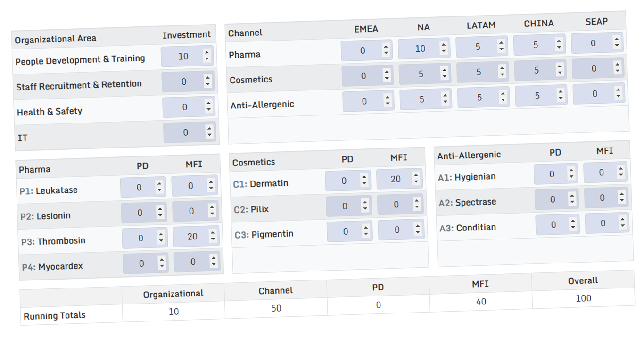Viewport: 644px width, 362px height.
Task: Decrease C1 Dermatin MFI value
Action: pyautogui.click(x=416, y=181)
